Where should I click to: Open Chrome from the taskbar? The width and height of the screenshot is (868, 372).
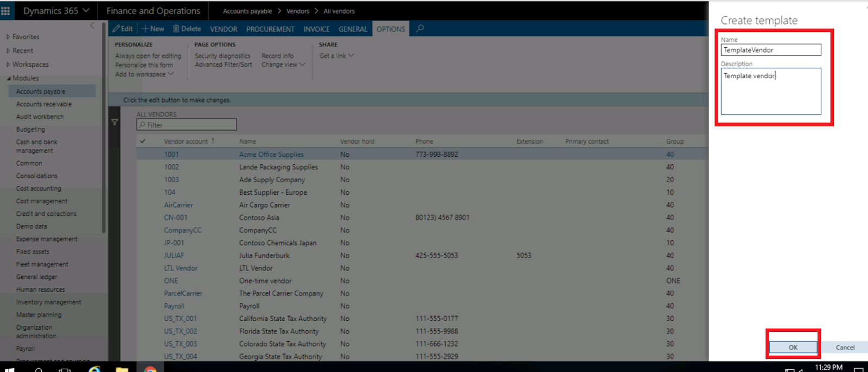coord(150,369)
